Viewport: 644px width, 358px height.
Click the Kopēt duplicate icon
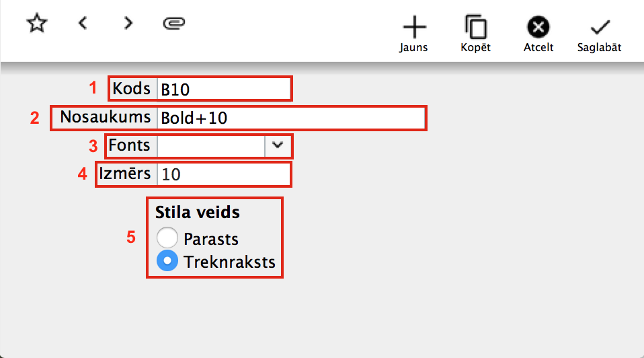click(x=476, y=28)
